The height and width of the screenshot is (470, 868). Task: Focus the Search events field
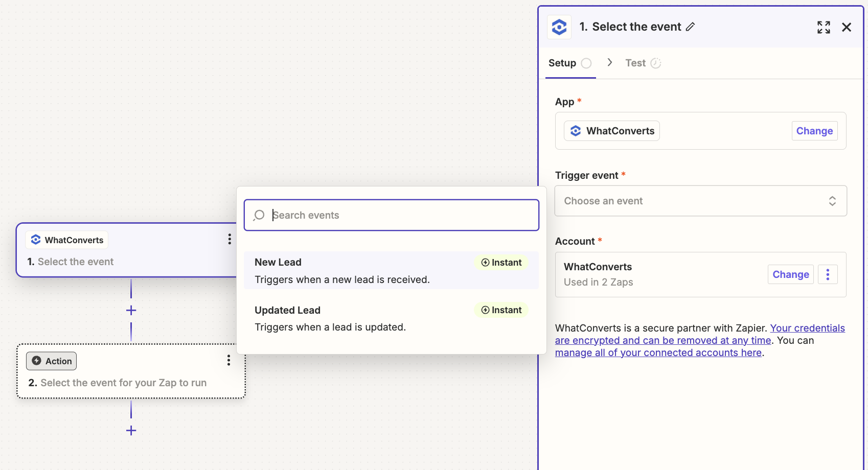coord(392,215)
